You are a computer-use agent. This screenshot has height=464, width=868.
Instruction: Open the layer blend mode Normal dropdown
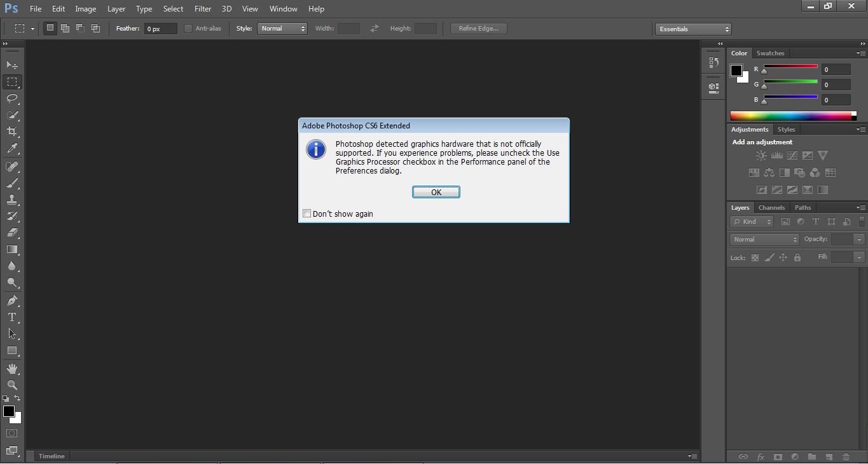pos(764,240)
